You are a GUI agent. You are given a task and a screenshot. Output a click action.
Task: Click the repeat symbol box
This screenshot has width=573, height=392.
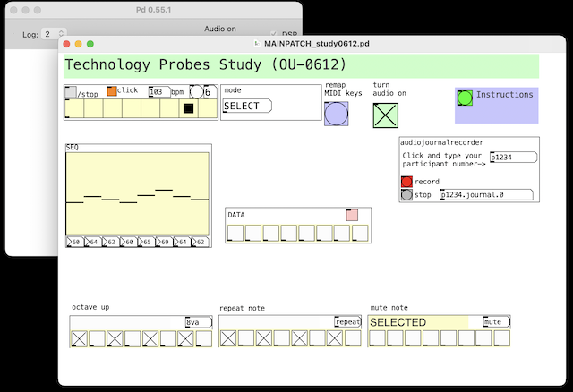pos(348,322)
